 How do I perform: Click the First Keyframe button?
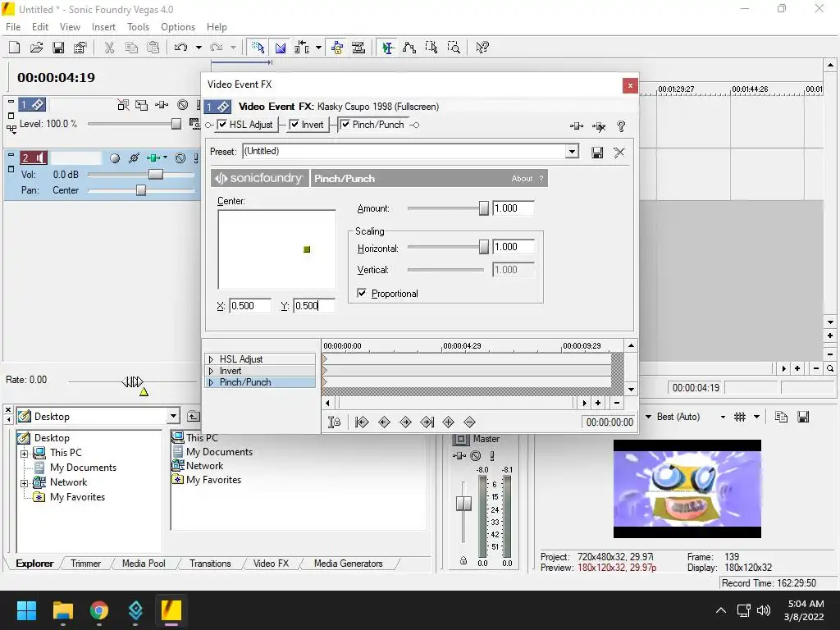pos(362,422)
